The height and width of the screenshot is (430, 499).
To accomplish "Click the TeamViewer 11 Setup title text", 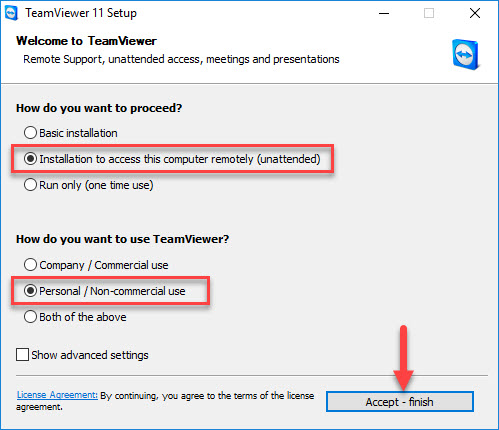I will pos(81,13).
